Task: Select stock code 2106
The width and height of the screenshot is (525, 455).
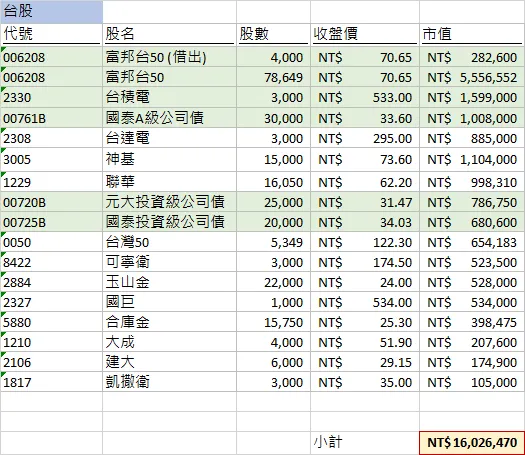Action: [52, 362]
